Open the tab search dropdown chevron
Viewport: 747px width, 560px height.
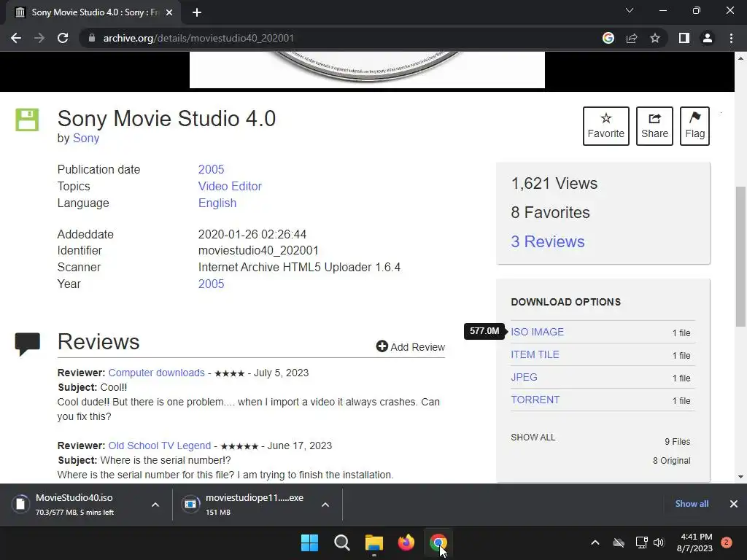[x=630, y=10]
